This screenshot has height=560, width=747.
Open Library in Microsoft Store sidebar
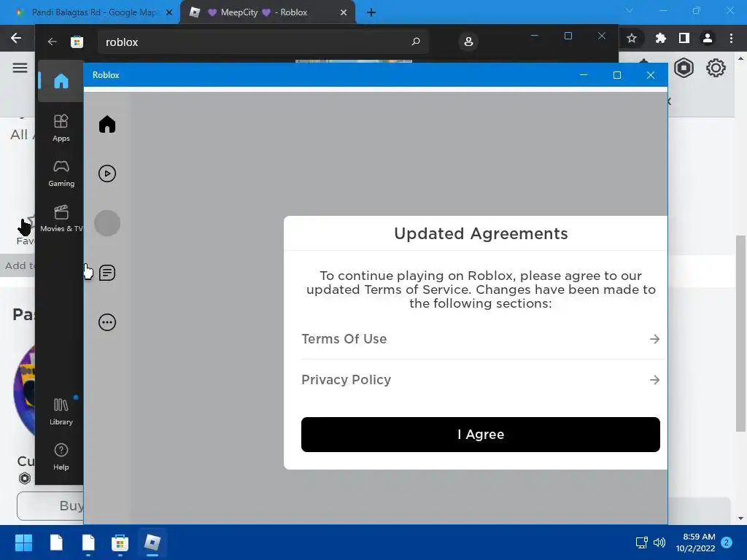[x=61, y=412]
